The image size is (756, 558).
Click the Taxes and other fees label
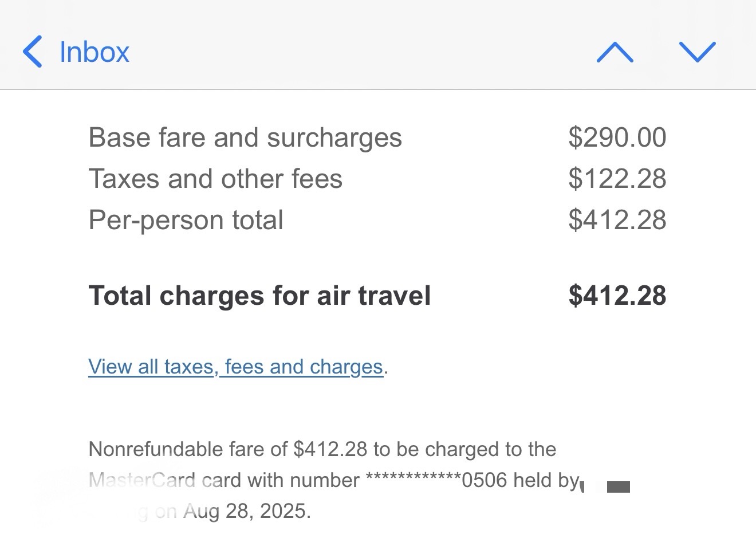click(x=215, y=179)
